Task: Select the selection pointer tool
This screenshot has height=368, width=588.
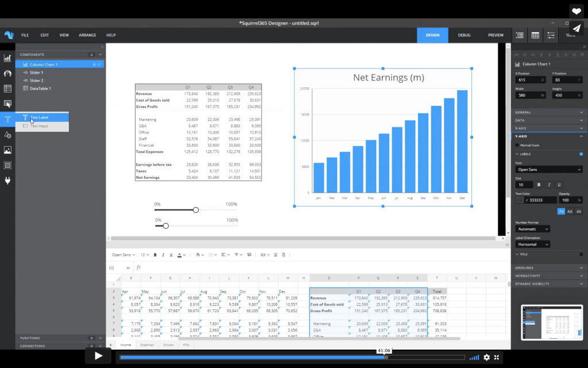Action: tap(9, 104)
